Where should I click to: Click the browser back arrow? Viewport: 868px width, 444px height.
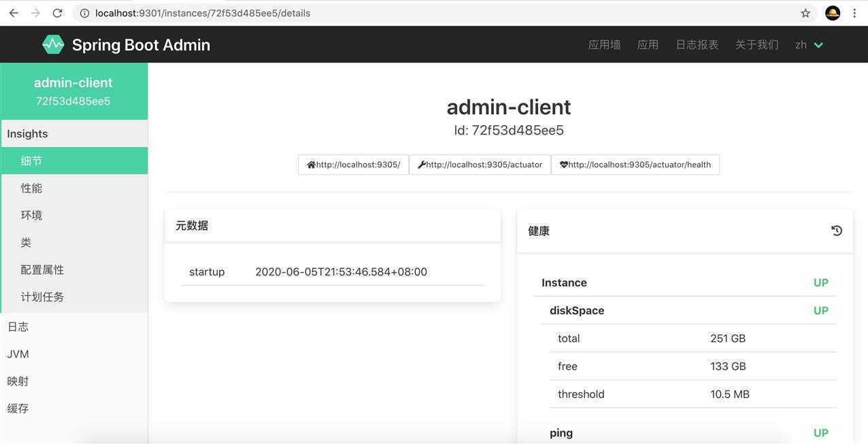pos(14,13)
